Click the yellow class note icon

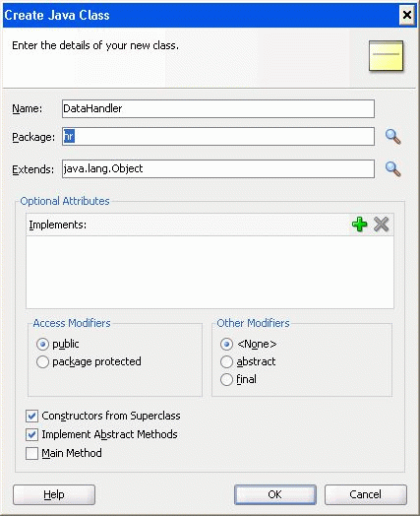pos(387,55)
